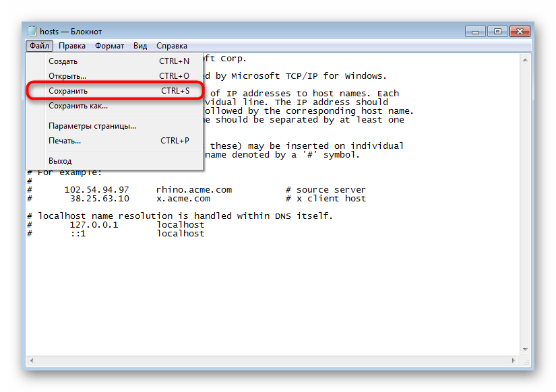Click the horizontal scrollbar left arrow
The width and height of the screenshot is (556, 392).
(32, 360)
